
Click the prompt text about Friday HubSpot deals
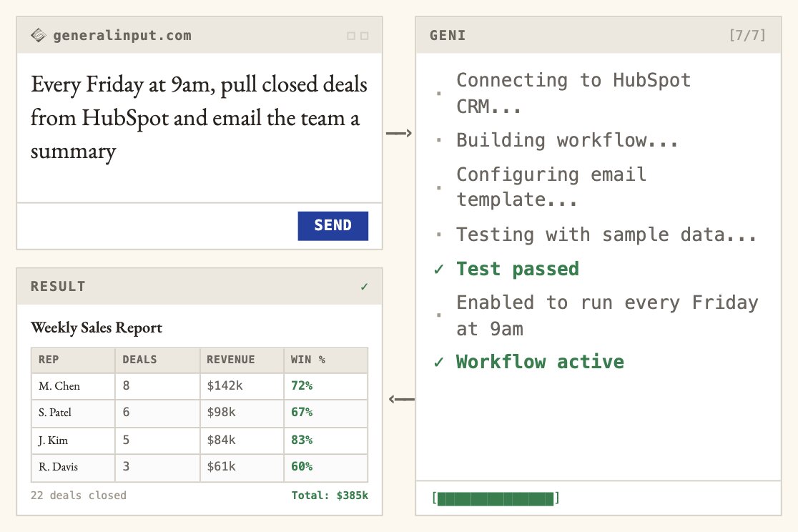(199, 117)
